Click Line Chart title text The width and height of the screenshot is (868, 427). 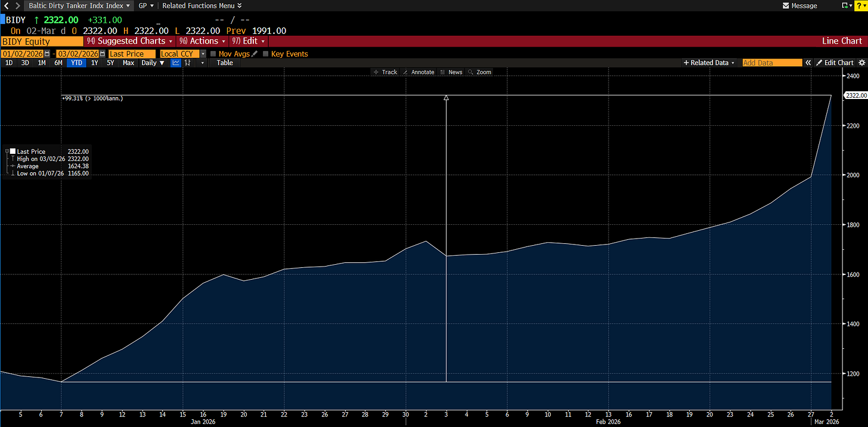tap(842, 41)
